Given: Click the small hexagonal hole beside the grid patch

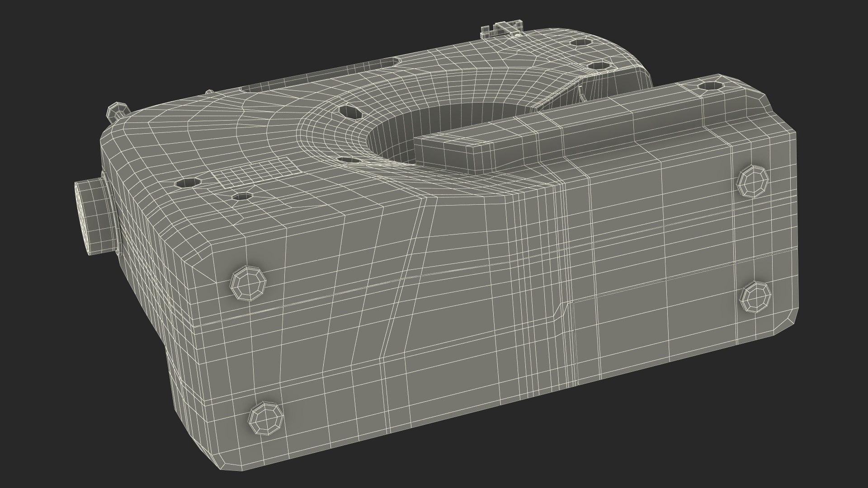Looking at the screenshot, I should point(243,197).
